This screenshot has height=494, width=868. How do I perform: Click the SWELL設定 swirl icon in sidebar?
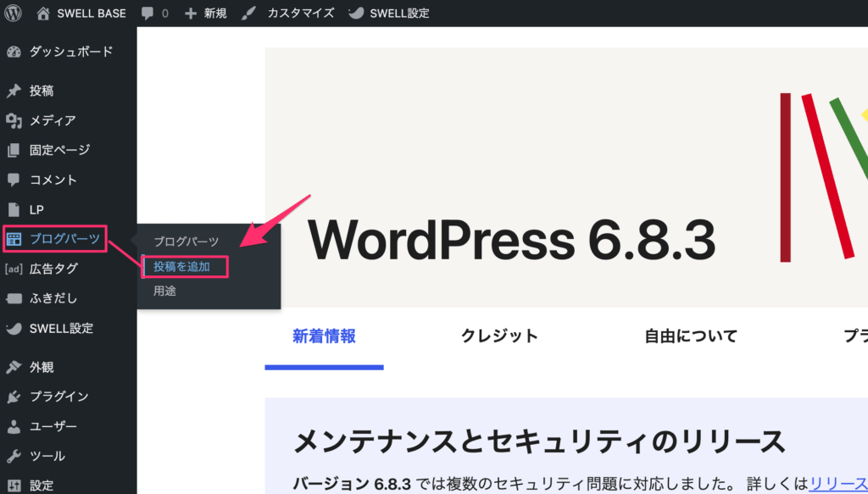point(14,328)
